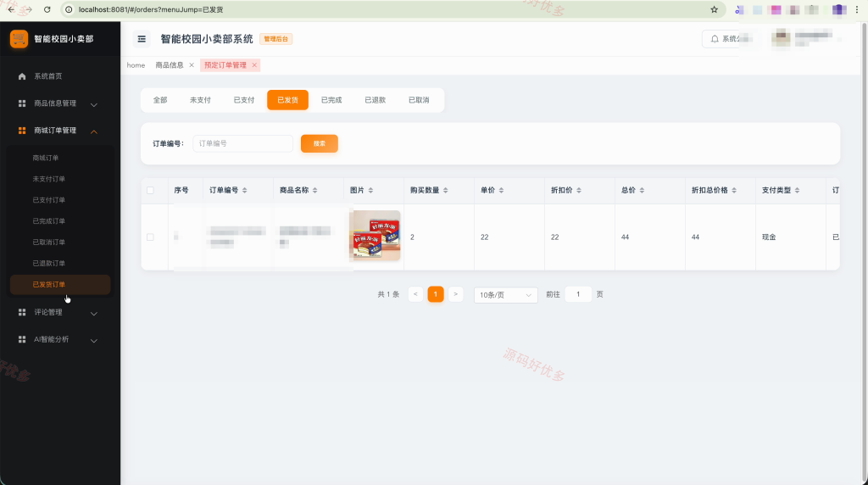The image size is (868, 485).
Task: Sort by 支付类型 column
Action: (797, 191)
